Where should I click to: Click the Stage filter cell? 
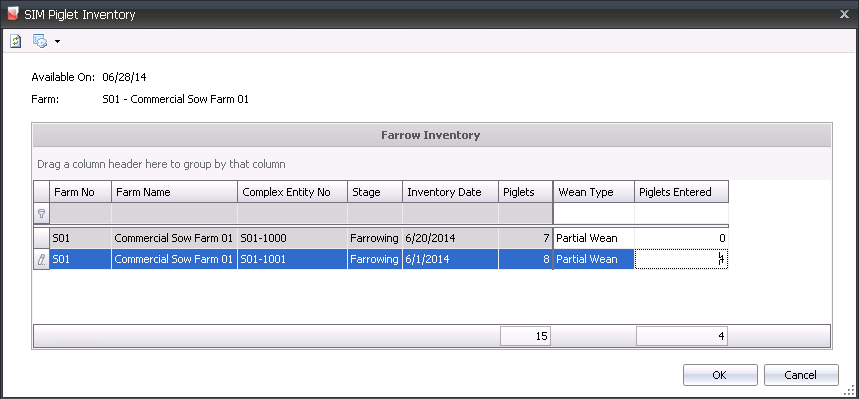pyautogui.click(x=375, y=214)
